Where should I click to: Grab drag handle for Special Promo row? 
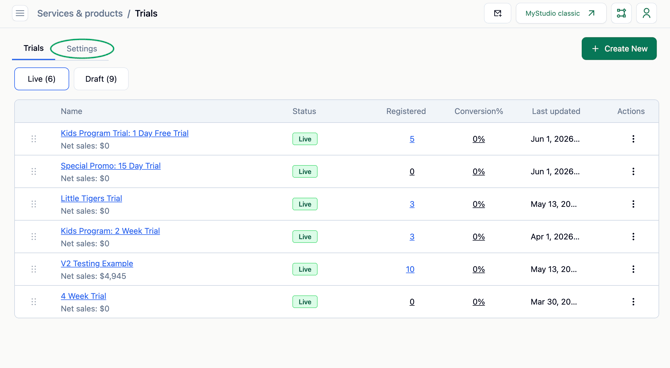click(34, 171)
